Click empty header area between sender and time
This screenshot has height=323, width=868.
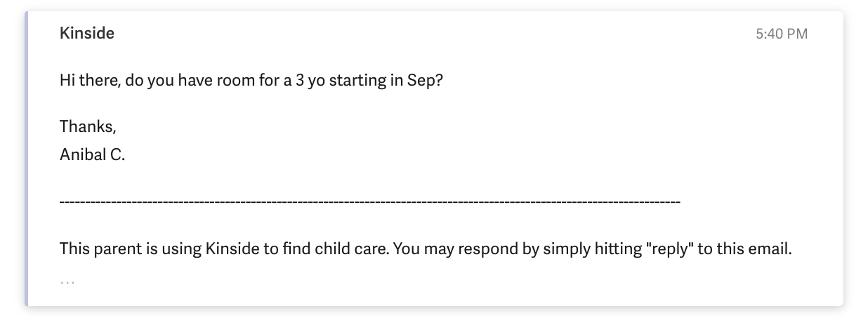[x=421, y=34]
